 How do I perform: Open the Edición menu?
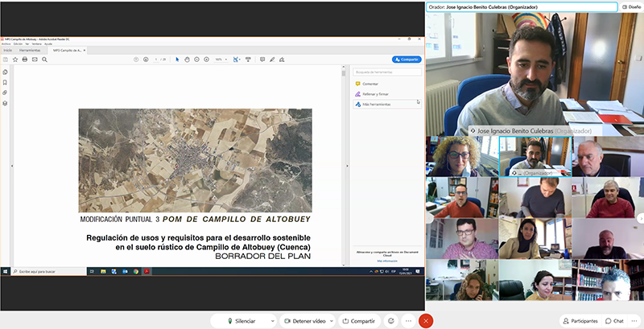pos(19,43)
